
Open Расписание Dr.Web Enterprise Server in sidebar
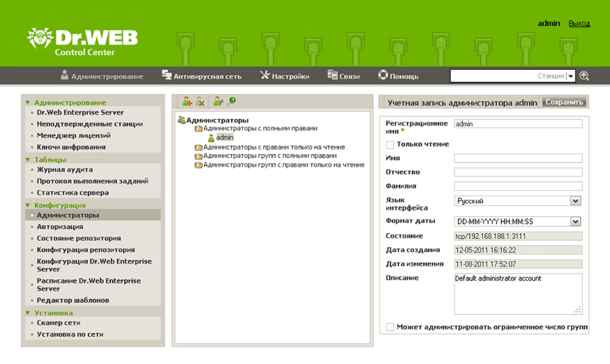(x=89, y=285)
